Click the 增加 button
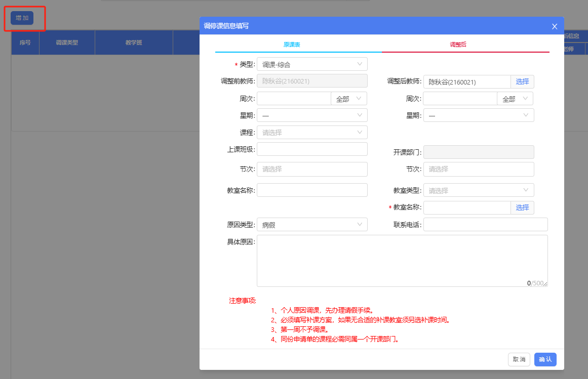 [x=22, y=18]
